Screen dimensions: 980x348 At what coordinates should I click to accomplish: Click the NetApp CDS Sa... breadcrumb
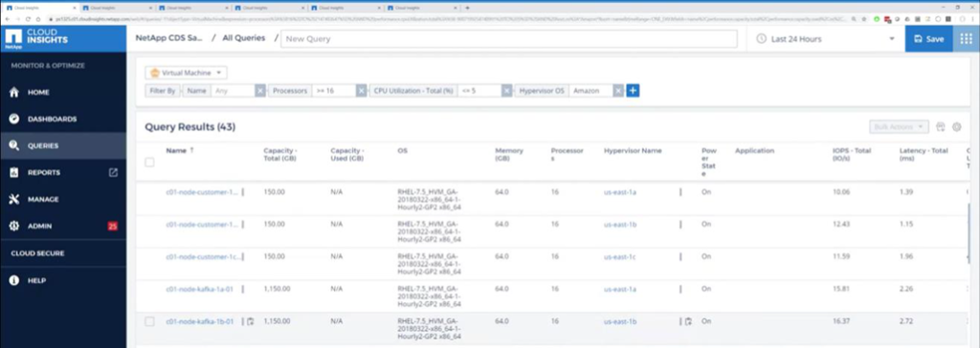pos(168,38)
